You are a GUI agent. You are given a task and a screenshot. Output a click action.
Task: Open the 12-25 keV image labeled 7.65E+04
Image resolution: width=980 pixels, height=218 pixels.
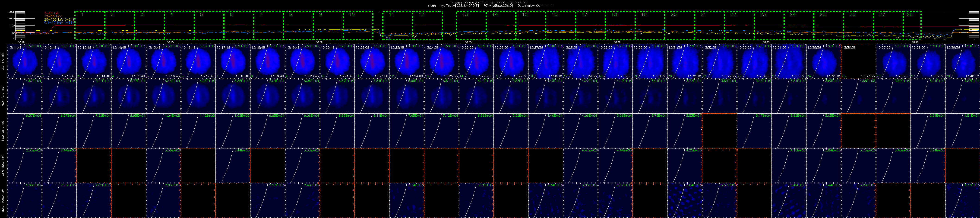tap(407, 131)
